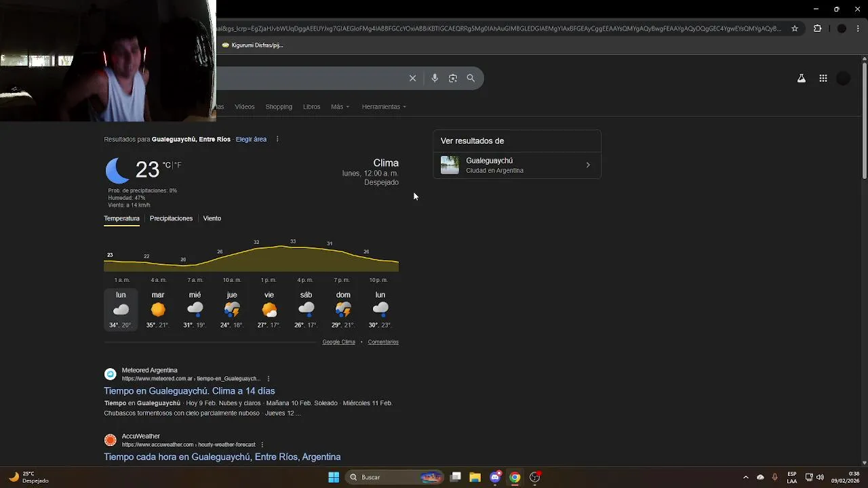This screenshot has width=868, height=488.
Task: Open AccuWeather result options menu
Action: click(x=262, y=445)
